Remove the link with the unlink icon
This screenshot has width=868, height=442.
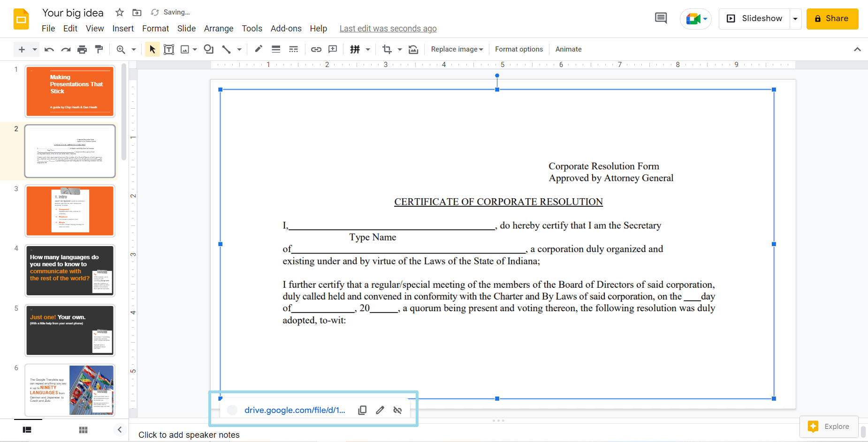point(397,410)
